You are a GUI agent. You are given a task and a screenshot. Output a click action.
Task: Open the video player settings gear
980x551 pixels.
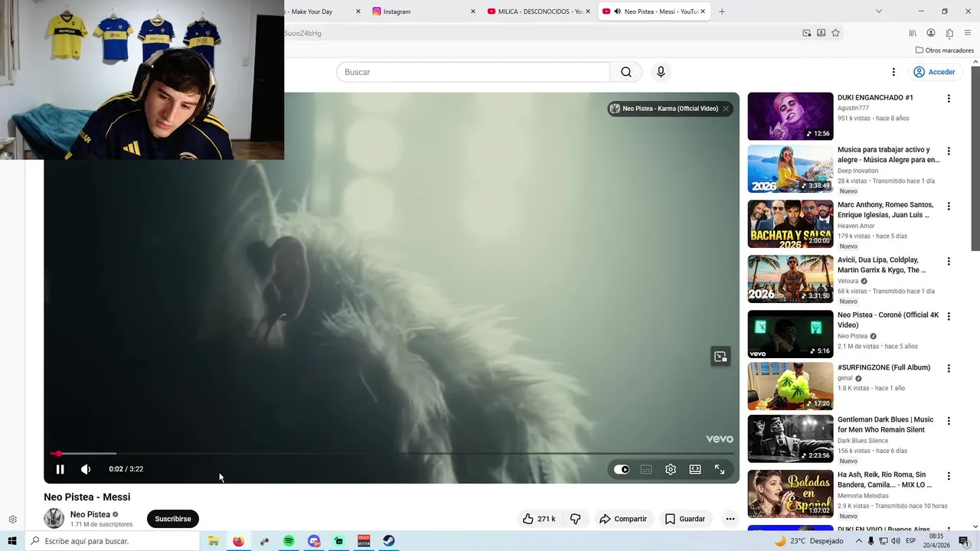671,469
